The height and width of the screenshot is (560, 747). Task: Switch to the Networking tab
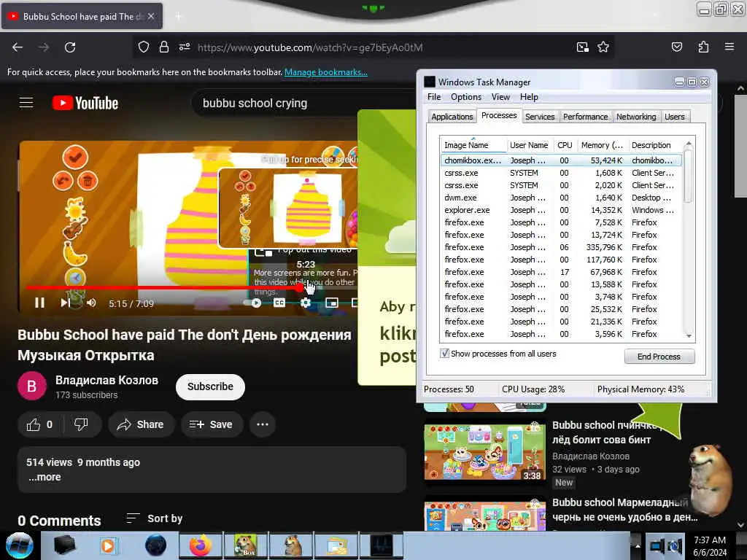636,117
